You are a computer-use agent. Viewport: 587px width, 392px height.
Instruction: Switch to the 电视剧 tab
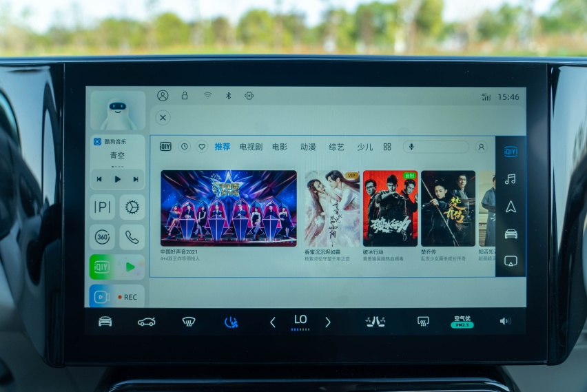pos(251,147)
